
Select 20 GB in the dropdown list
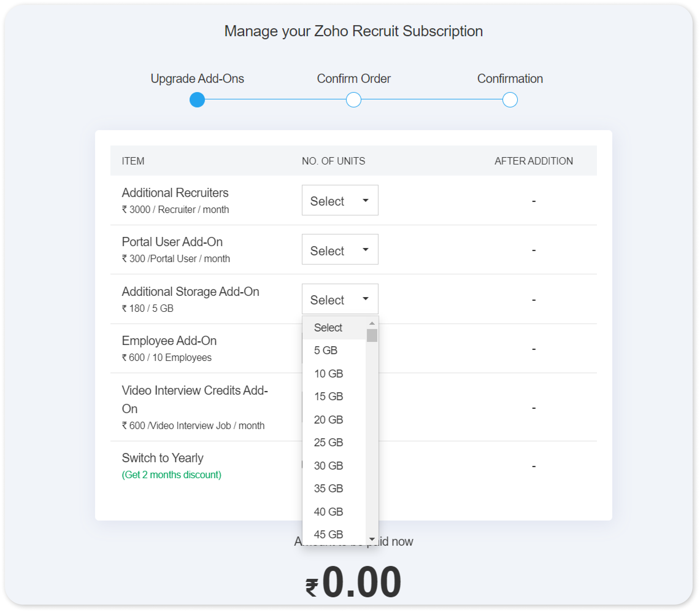pos(328,420)
